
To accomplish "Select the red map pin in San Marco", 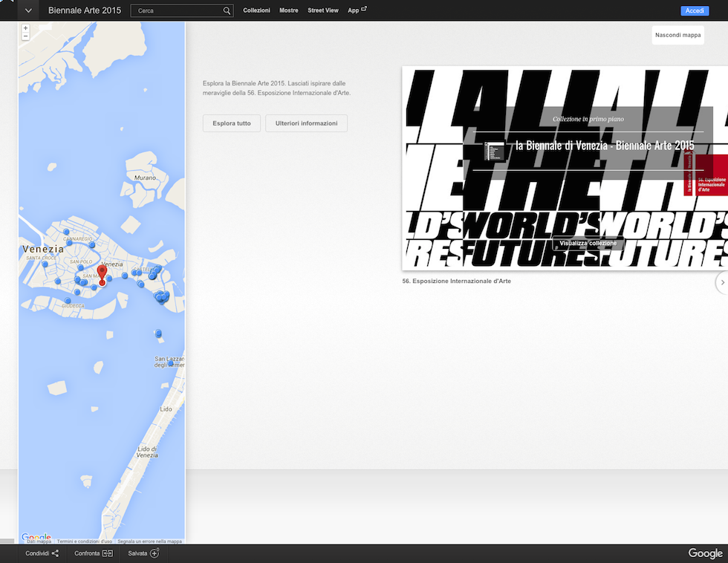I will point(102,274).
